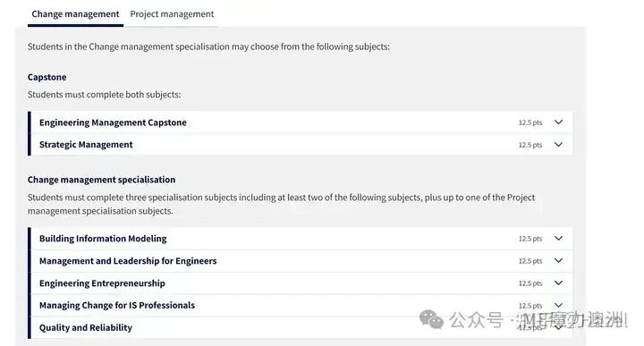Expand Managing Change for IS Professionals chevron
The width and height of the screenshot is (644, 346).
click(558, 305)
